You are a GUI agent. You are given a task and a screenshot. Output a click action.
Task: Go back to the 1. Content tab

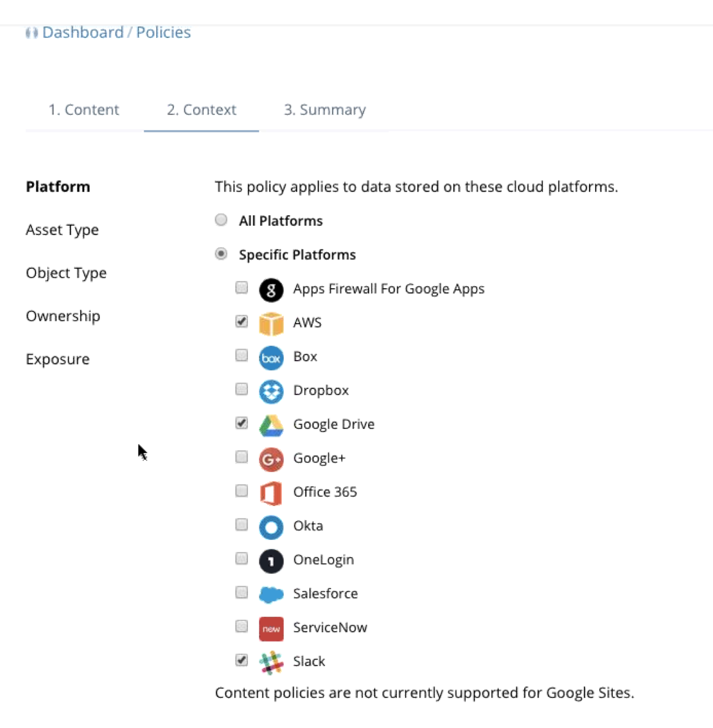[84, 110]
